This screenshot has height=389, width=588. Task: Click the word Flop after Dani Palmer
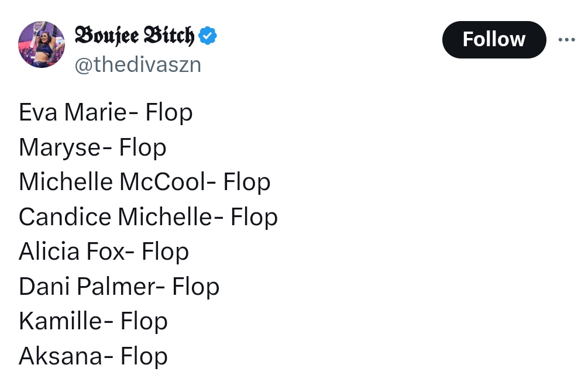196,287
